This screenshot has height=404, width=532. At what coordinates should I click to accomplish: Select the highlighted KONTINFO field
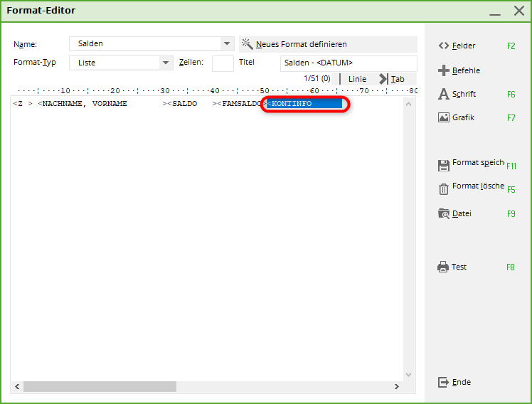pyautogui.click(x=304, y=104)
